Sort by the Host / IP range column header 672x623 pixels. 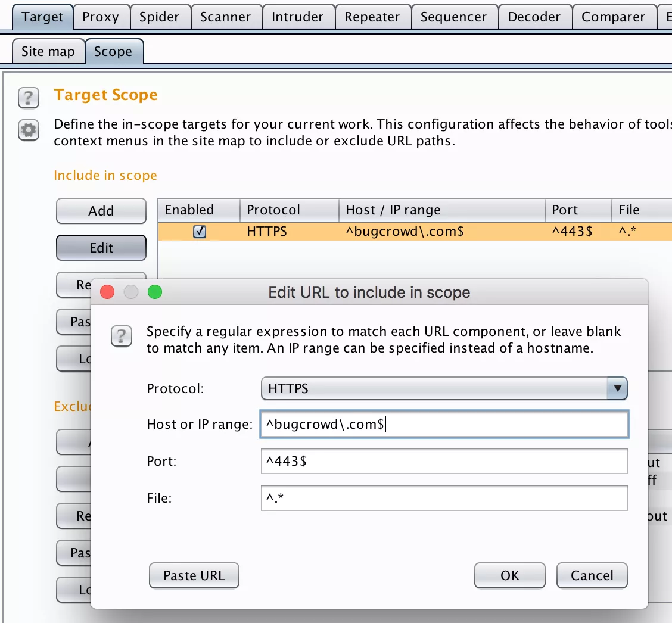(x=442, y=210)
